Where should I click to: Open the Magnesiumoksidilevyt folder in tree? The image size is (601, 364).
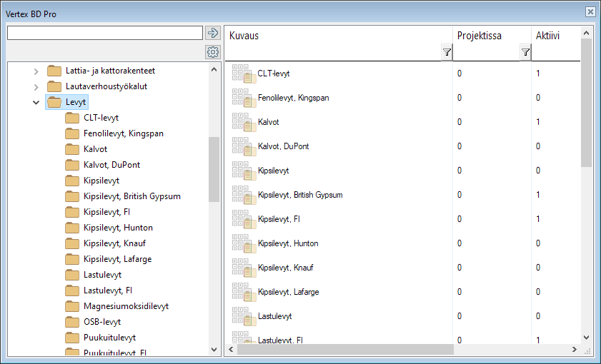coord(126,306)
